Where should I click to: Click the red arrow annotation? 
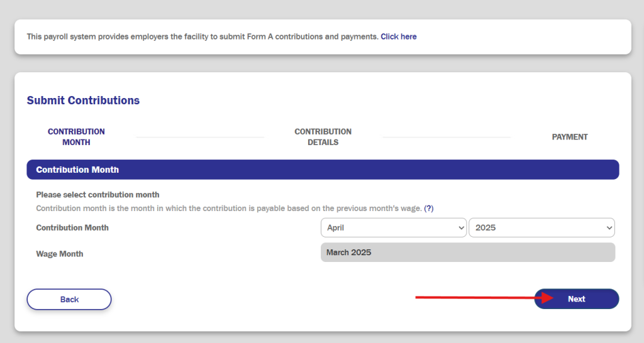(x=484, y=298)
